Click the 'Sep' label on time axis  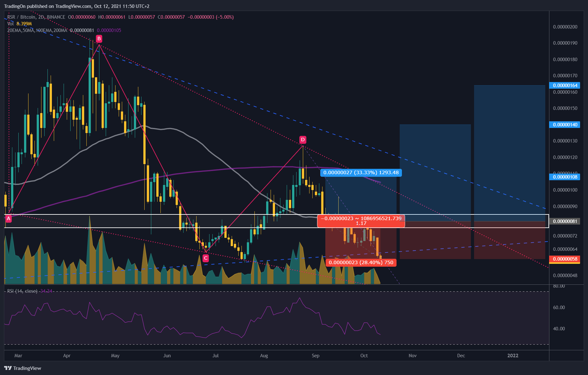[316, 355]
